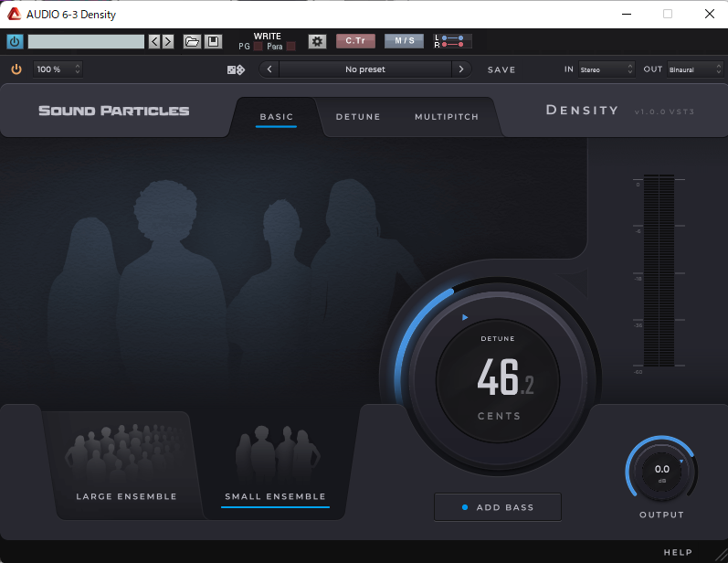Toggle the M/S mode button

pos(405,41)
